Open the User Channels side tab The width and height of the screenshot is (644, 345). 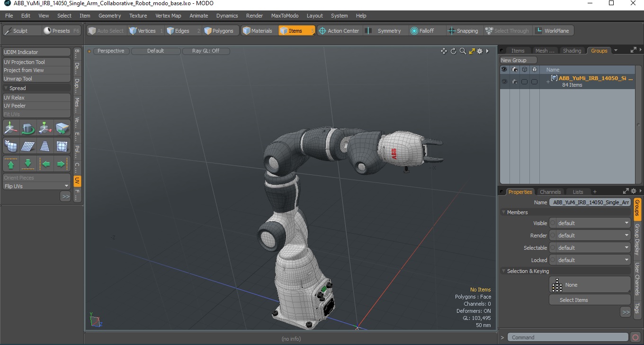(x=637, y=279)
